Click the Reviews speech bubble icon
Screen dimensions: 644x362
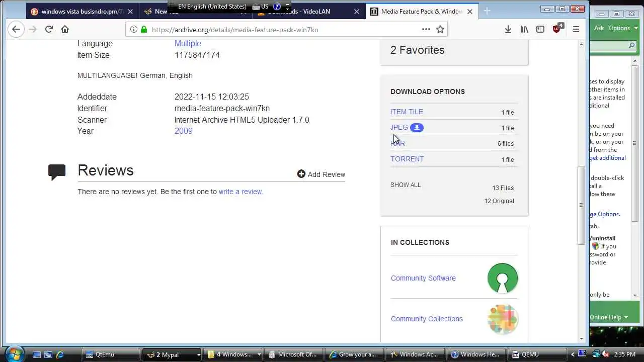[x=57, y=171]
